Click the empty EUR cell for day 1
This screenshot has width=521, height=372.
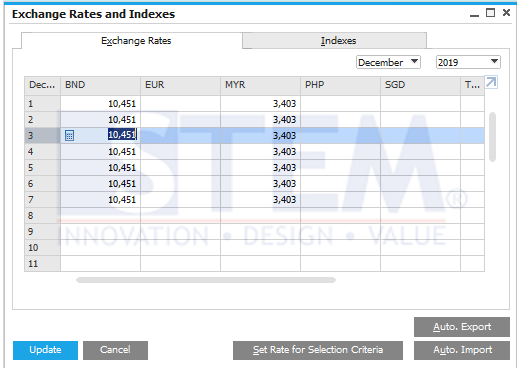(180, 104)
